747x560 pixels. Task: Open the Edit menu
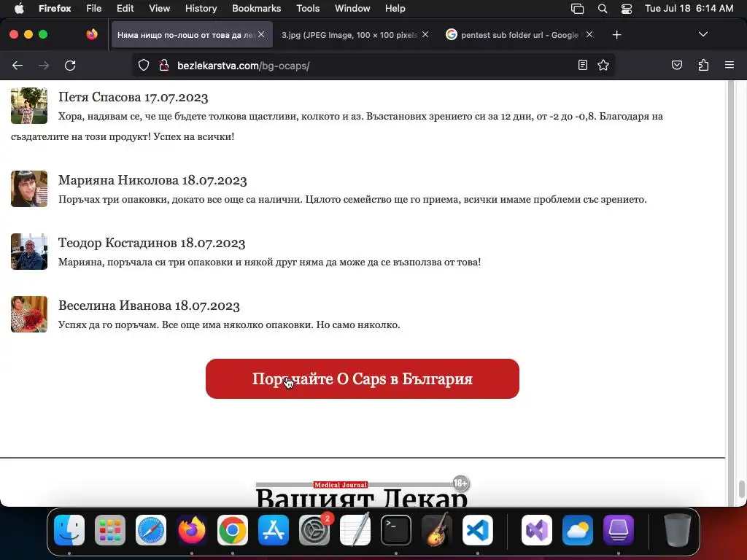click(125, 9)
